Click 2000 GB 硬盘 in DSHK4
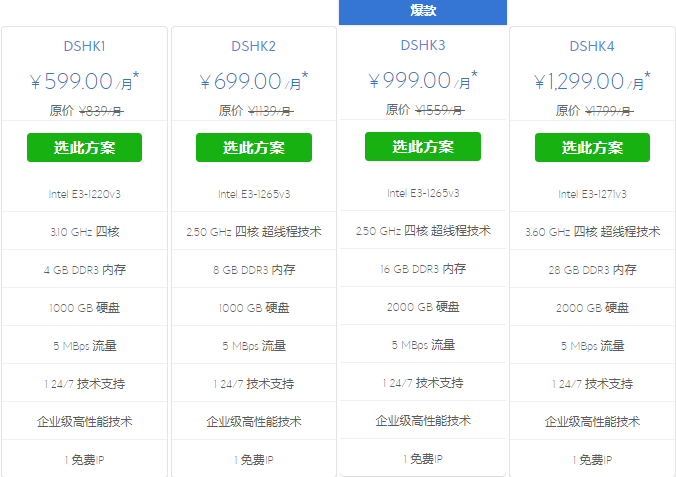This screenshot has width=676, height=477. point(592,308)
